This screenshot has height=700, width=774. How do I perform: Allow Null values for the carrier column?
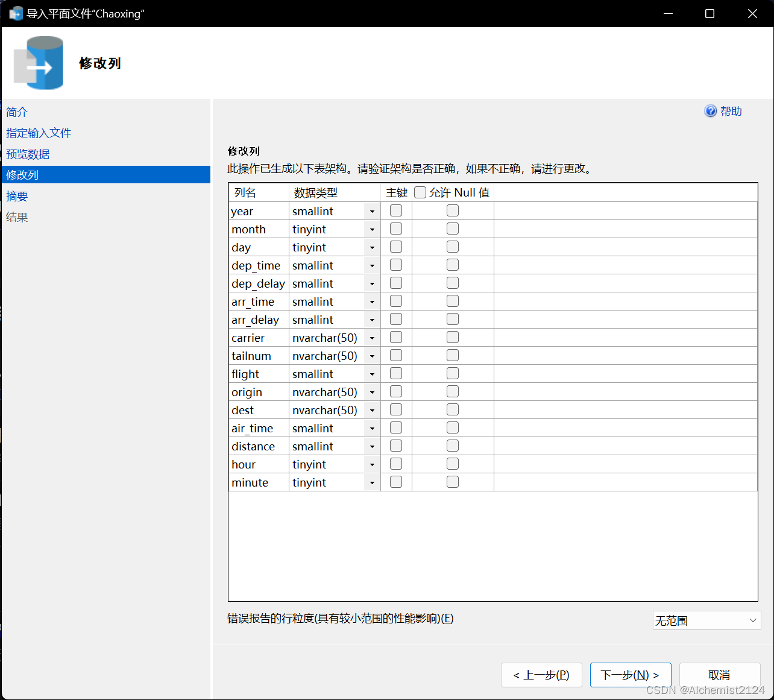(452, 336)
